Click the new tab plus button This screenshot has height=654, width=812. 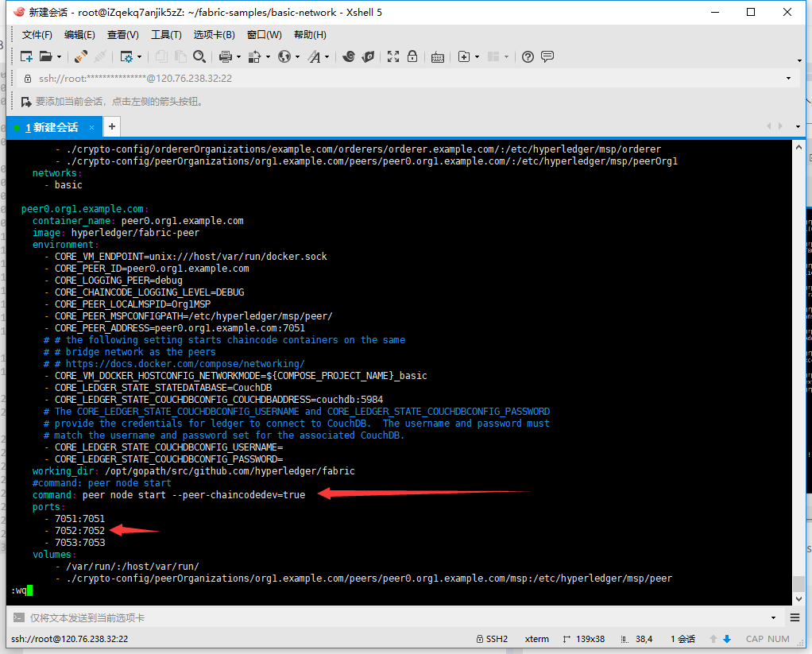pos(111,126)
